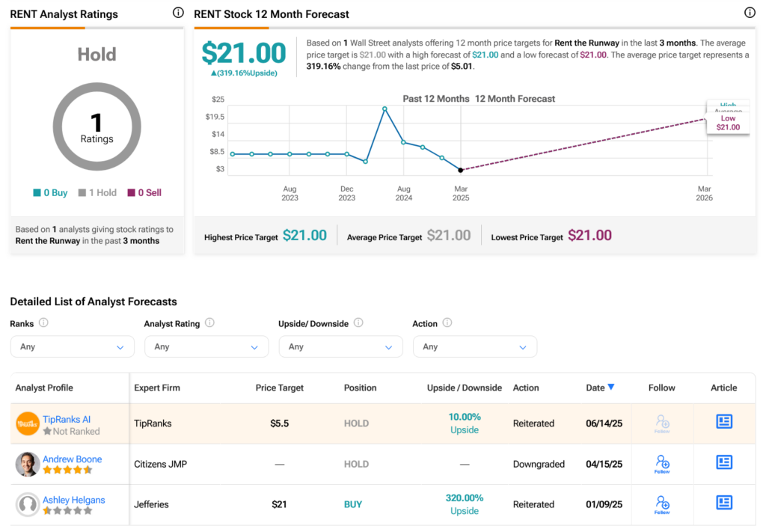Open the Ranks filter dropdown

tap(72, 346)
